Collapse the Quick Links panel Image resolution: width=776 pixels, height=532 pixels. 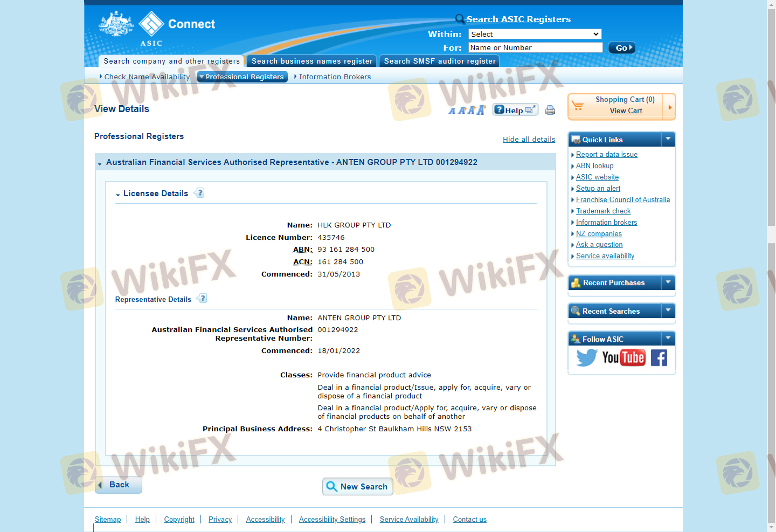pos(668,139)
